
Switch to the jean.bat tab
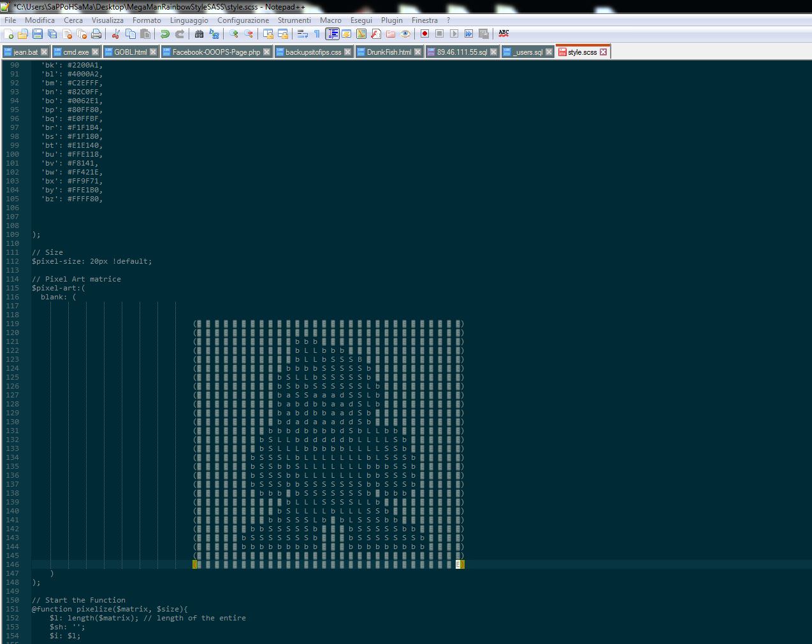(x=25, y=52)
